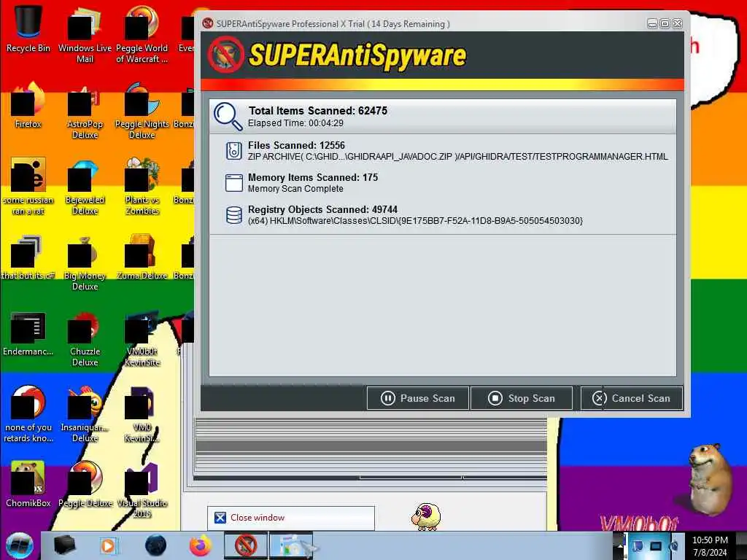This screenshot has width=747, height=560.
Task: Switch to the taskbar window beside SUPERAntiSpyware
Action: coord(292,545)
